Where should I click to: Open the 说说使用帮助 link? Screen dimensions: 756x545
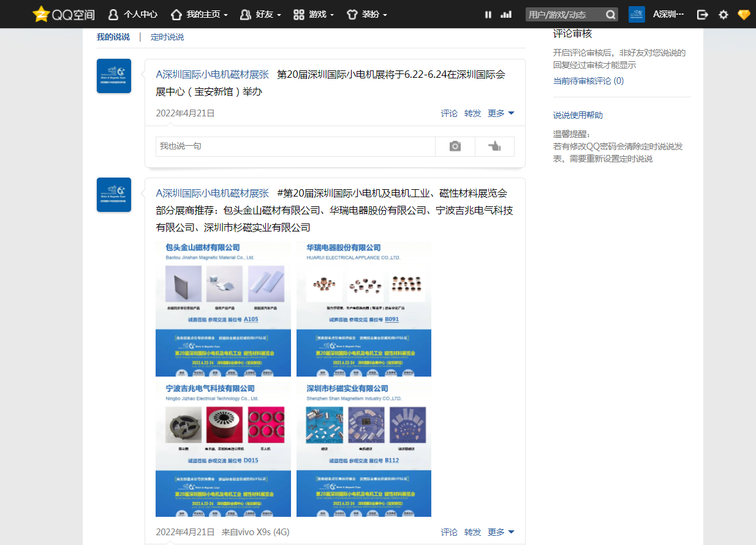click(578, 115)
